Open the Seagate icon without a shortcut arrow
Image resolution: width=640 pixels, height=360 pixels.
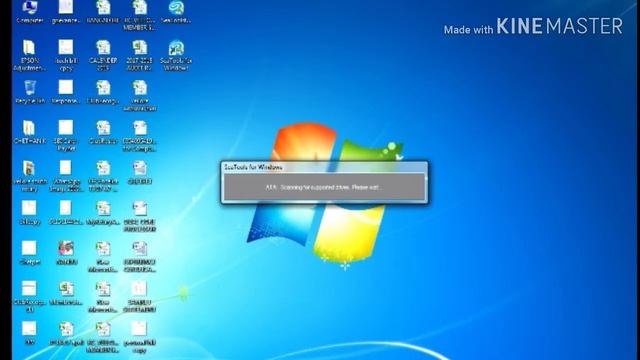click(x=176, y=11)
